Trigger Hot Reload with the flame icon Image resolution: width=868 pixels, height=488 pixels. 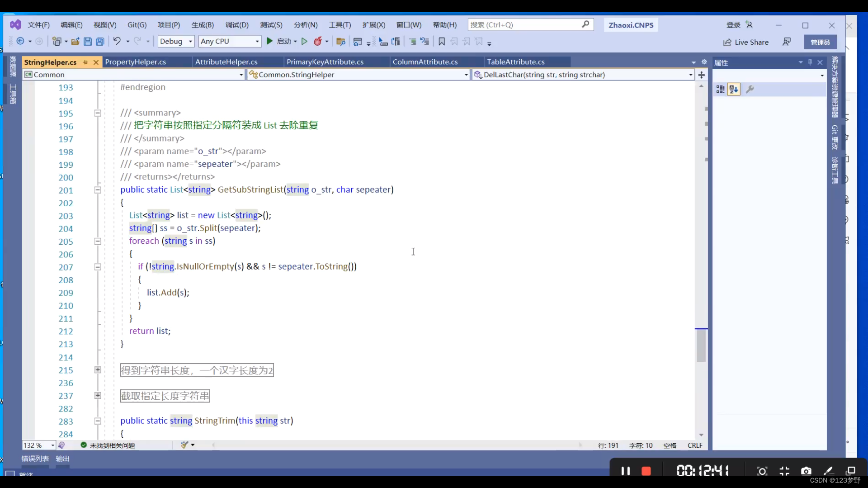tap(318, 41)
